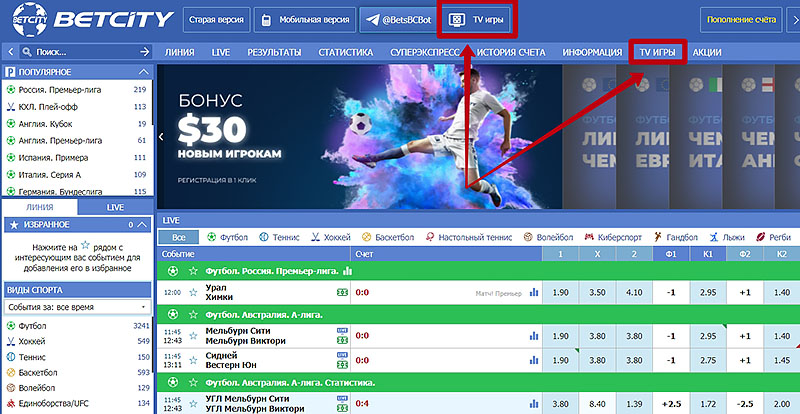Favorite the Урал – Химки match
This screenshot has height=414, width=800.
(x=193, y=293)
